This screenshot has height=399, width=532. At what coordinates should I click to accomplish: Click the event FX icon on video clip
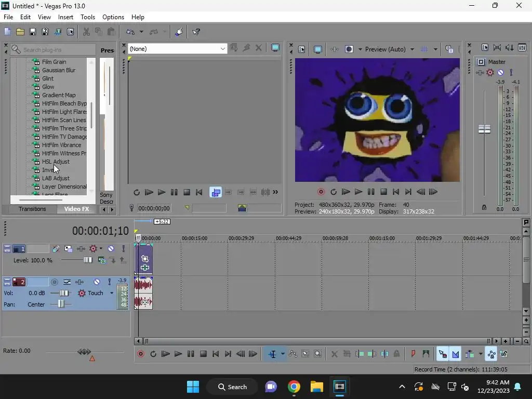click(145, 268)
